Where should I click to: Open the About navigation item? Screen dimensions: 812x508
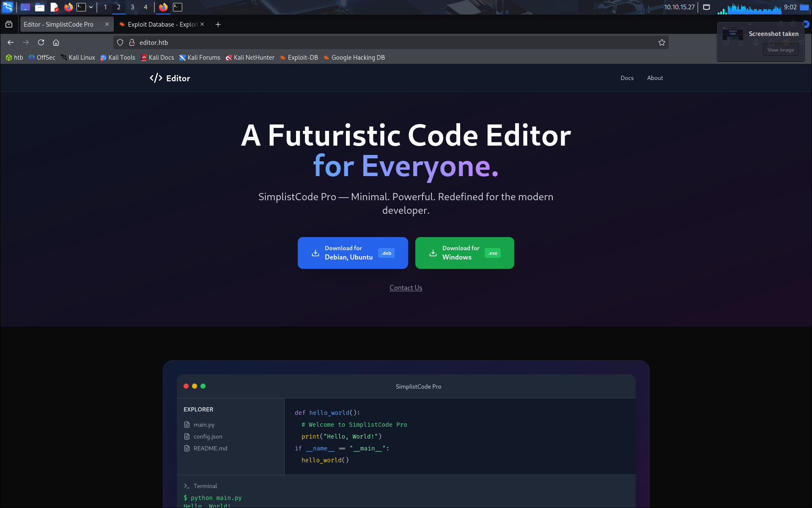(x=655, y=78)
